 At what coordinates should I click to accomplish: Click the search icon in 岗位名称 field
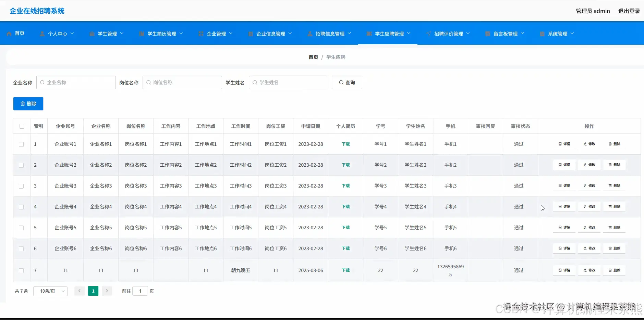pos(149,82)
